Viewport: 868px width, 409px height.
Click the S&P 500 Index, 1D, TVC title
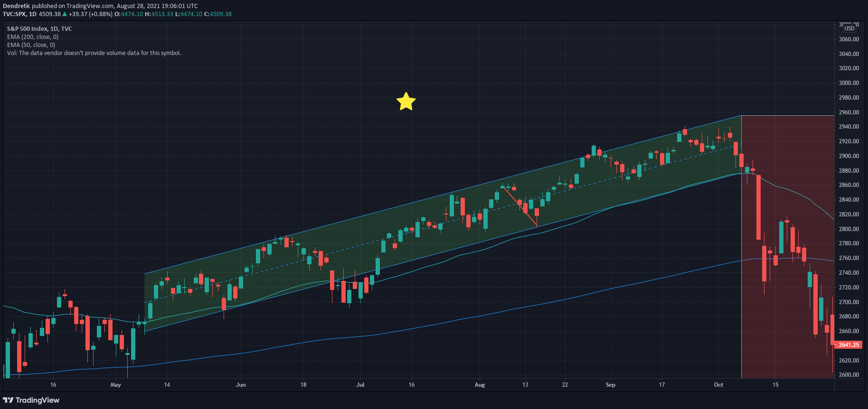39,29
